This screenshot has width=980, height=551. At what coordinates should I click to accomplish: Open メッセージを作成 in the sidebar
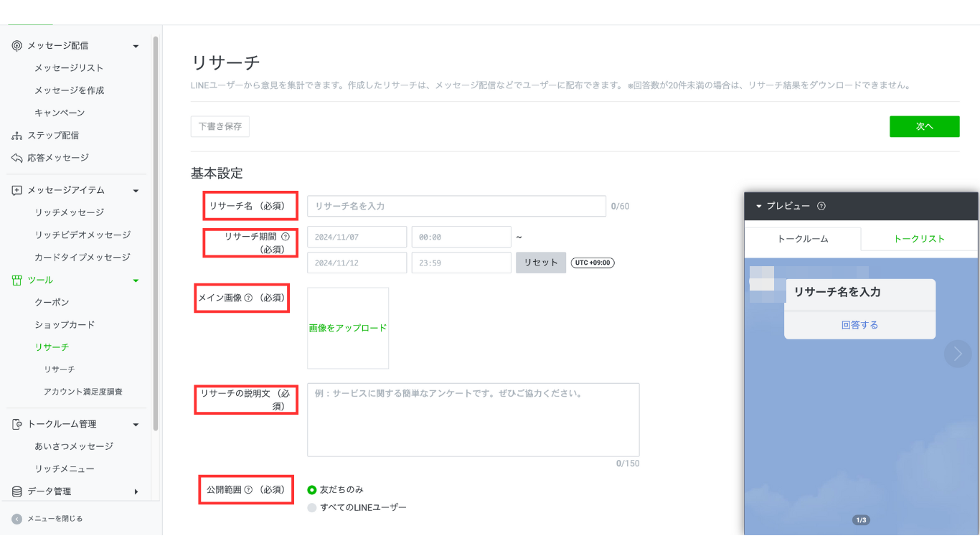pos(70,90)
